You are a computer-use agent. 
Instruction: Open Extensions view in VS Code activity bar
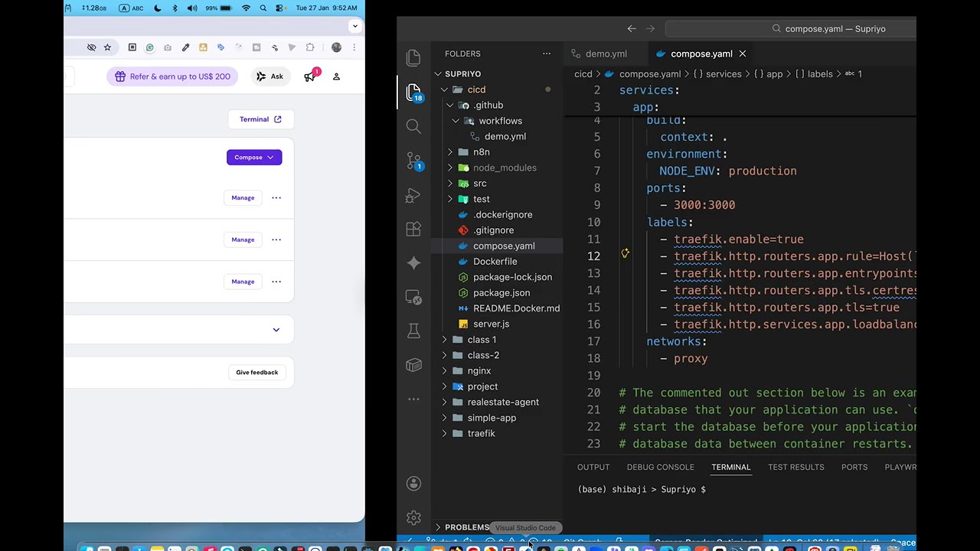point(413,229)
